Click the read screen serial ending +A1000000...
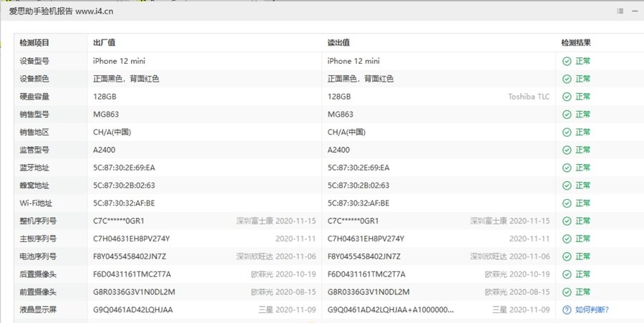Image resolution: width=644 pixels, height=323 pixels. click(x=391, y=310)
